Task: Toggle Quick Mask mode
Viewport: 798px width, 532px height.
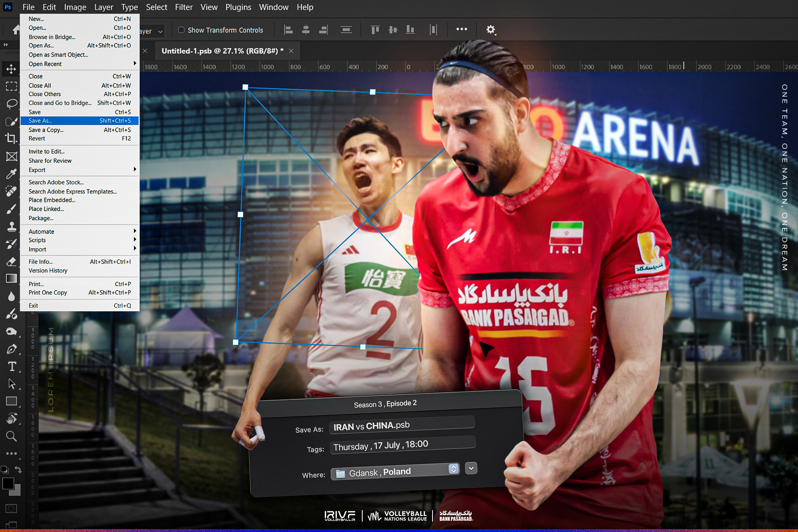Action: tap(11, 508)
